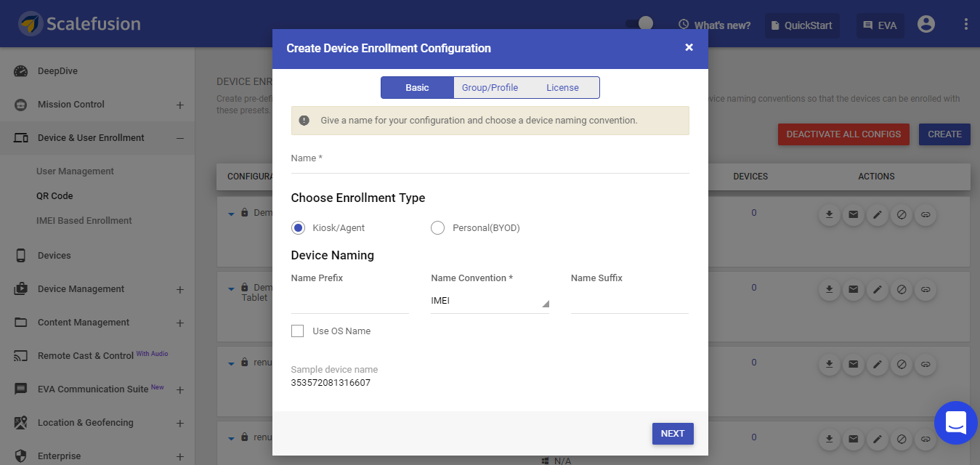Collapse the Device & User Enrollment section

(x=181, y=137)
